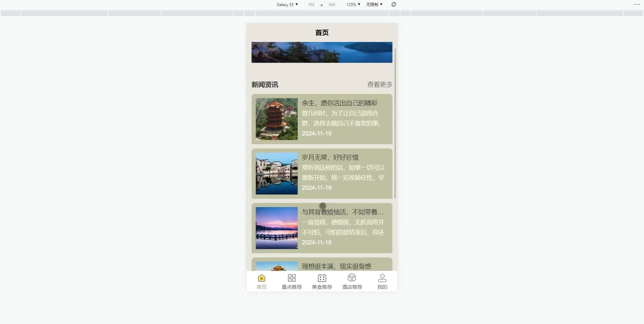Open the three-dot more options menu
The height and width of the screenshot is (324, 644).
coord(637,4)
